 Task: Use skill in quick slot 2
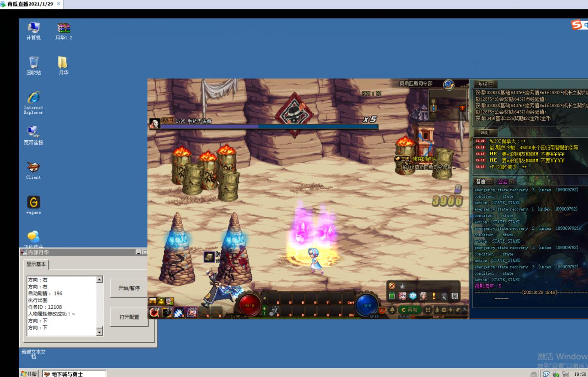167,312
